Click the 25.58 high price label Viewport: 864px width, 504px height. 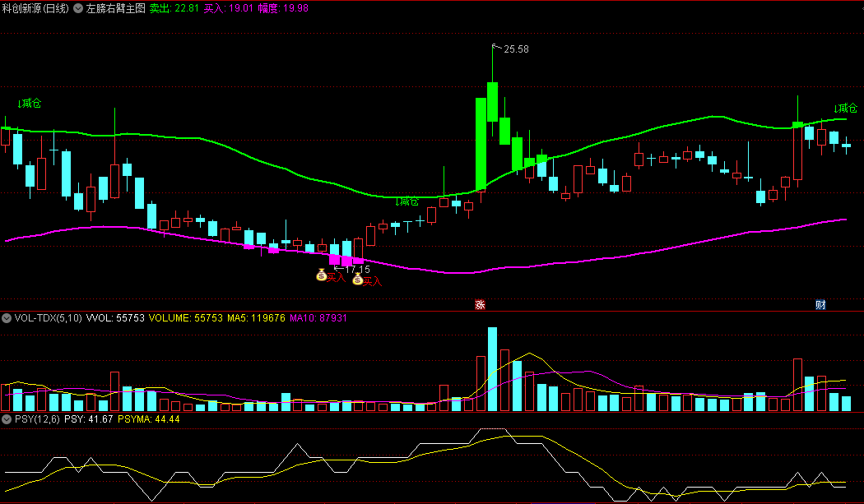pos(516,49)
